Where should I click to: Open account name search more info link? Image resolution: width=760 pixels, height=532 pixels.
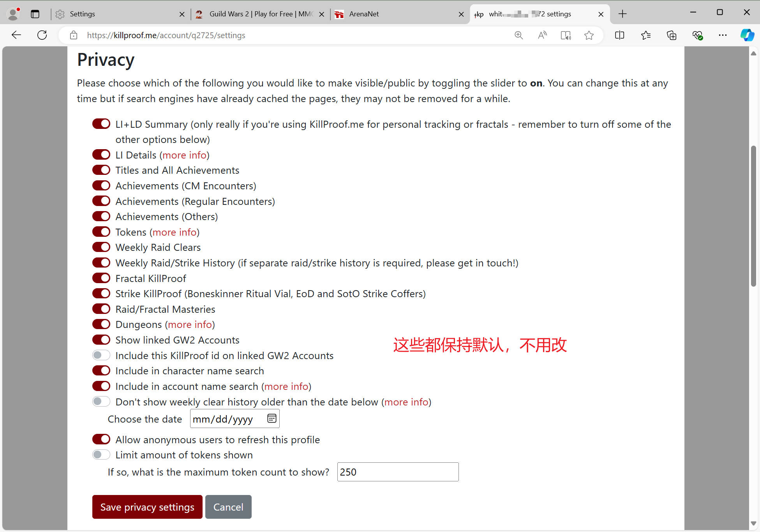(286, 386)
